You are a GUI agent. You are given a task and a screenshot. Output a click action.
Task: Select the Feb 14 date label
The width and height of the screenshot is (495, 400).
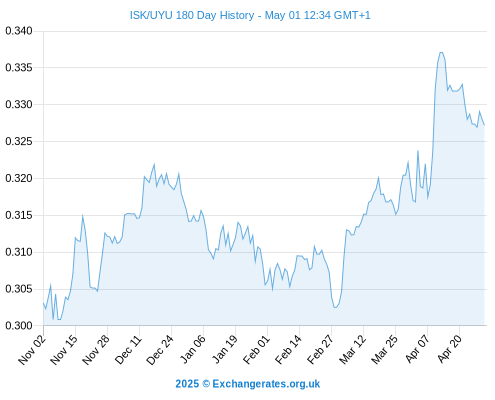[288, 349]
